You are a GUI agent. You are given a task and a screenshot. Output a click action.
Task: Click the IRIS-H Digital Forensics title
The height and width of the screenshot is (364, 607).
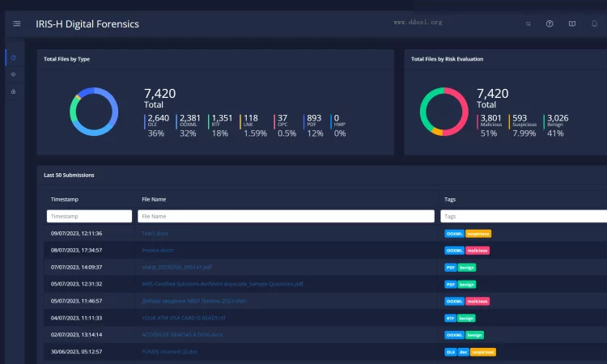point(87,24)
